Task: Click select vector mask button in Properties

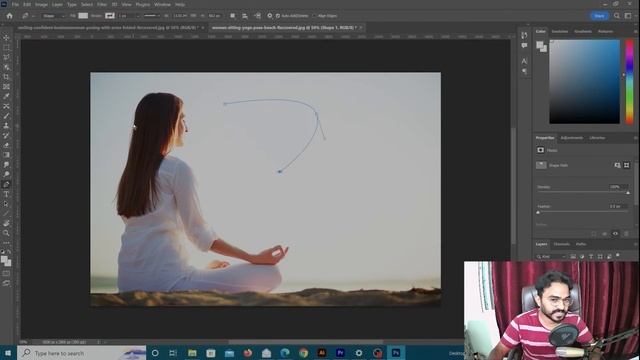Action: coord(627,165)
